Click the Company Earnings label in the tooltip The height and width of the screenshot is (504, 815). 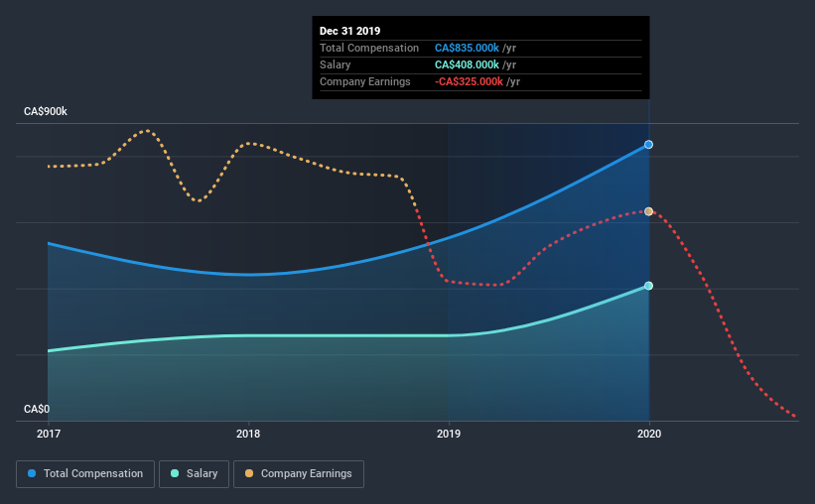[365, 81]
